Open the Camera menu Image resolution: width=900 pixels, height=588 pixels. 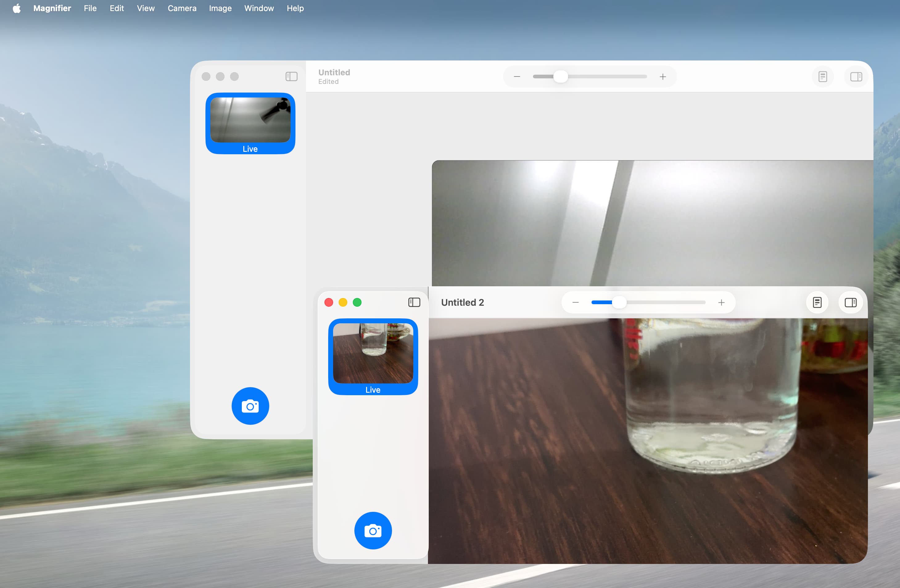pos(182,8)
